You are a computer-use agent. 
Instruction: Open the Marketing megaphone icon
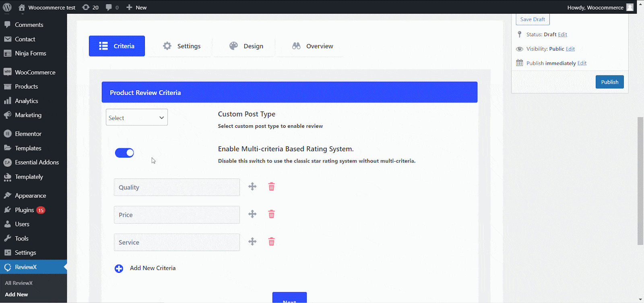coord(8,115)
